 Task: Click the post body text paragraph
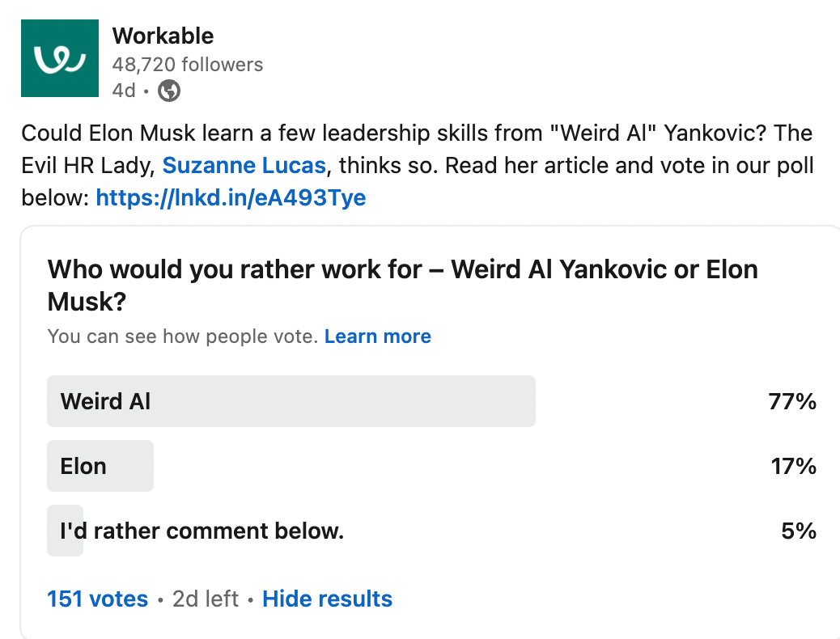(418, 166)
